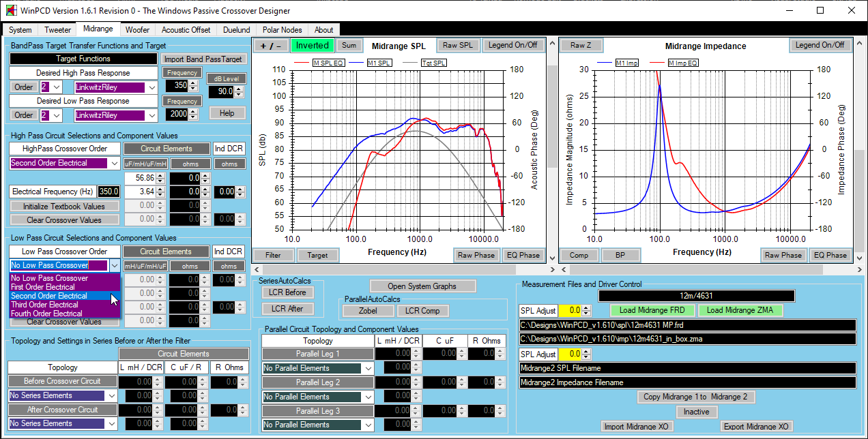Toggle the Inactive Midrange 2 button
This screenshot has width=868, height=439.
(x=696, y=412)
